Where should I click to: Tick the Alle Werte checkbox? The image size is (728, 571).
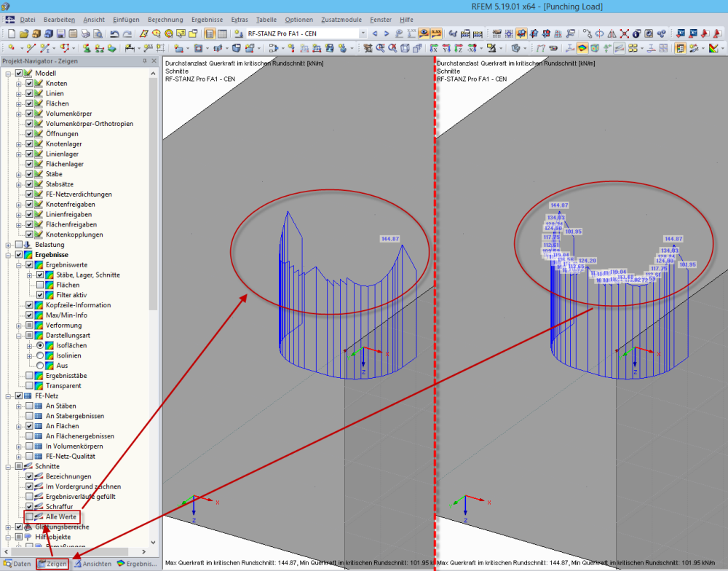[29, 516]
